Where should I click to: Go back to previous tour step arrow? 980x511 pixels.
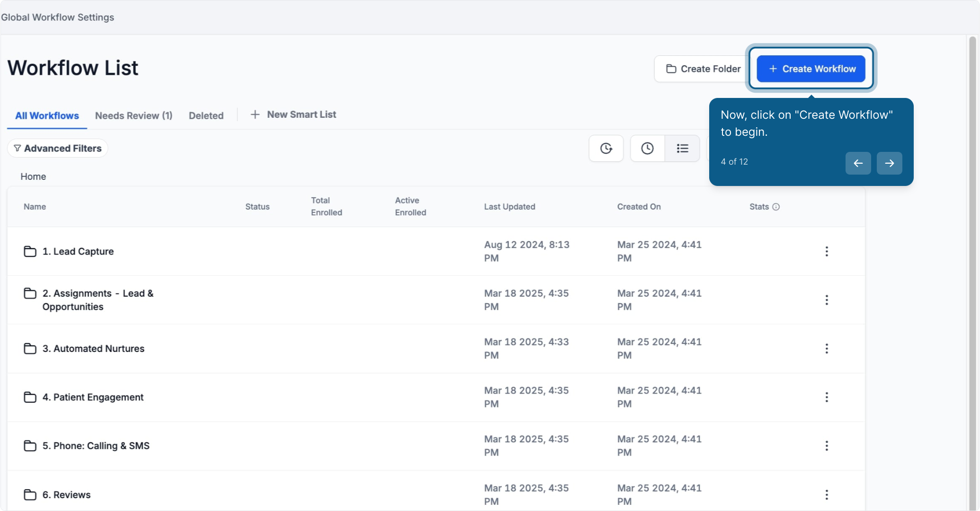[x=858, y=163]
